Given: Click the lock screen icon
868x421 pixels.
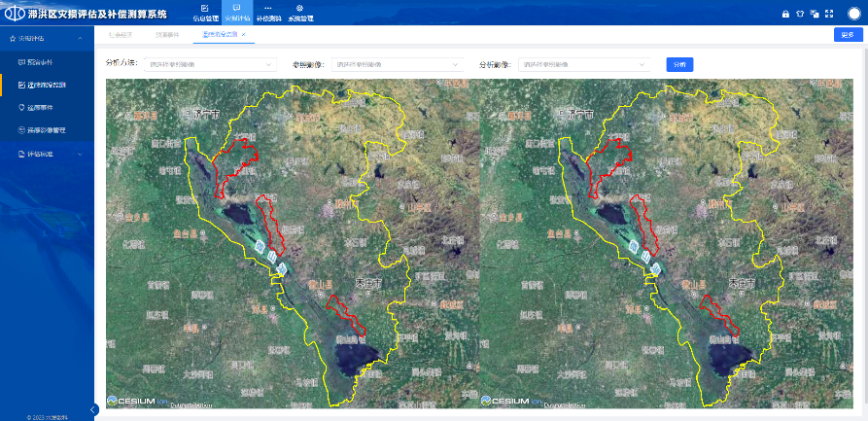Looking at the screenshot, I should click(x=785, y=14).
